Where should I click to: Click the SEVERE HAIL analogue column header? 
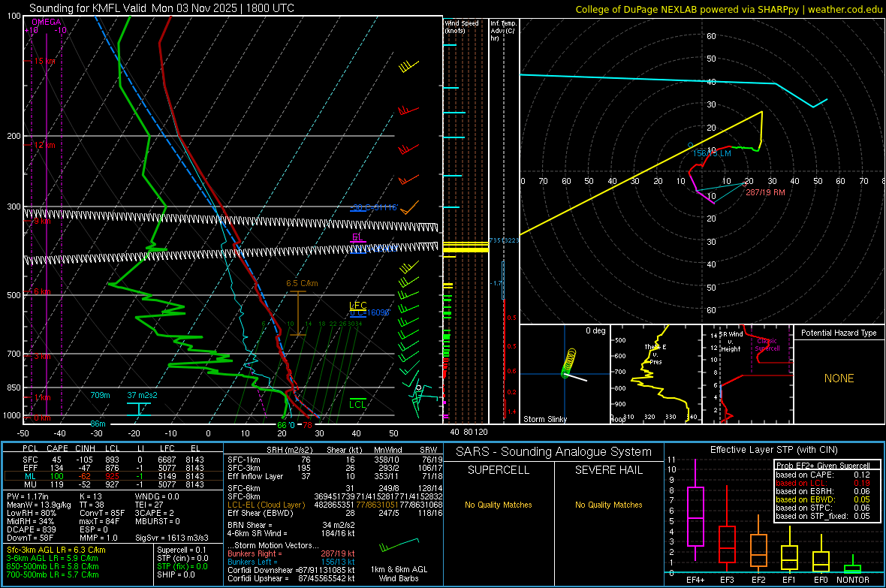point(608,470)
